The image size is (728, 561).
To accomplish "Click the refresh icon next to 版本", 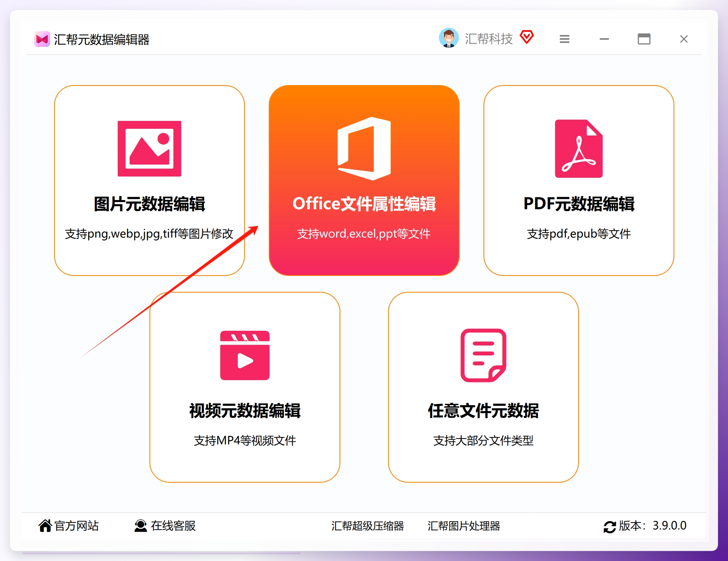I will [610, 527].
